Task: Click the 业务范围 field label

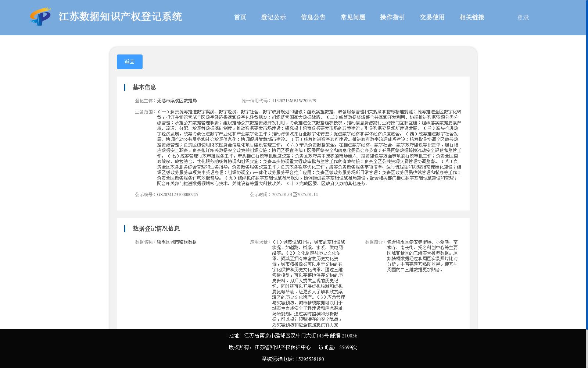Action: 146,112
